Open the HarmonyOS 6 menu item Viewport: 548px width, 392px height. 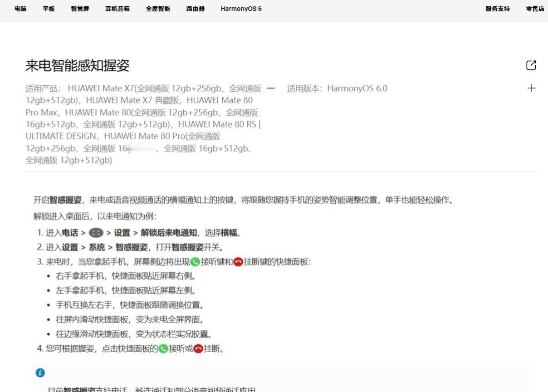(240, 9)
